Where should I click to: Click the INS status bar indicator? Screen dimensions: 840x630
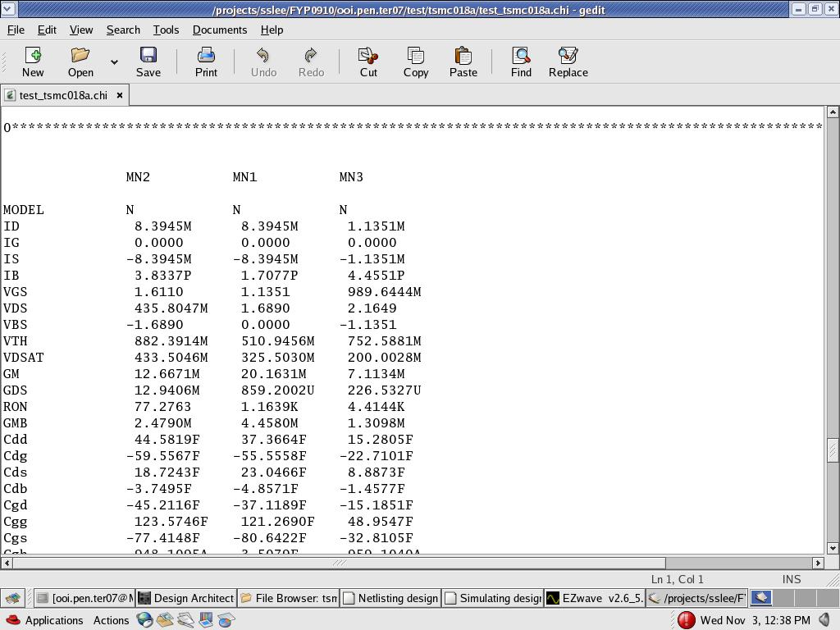(x=792, y=580)
